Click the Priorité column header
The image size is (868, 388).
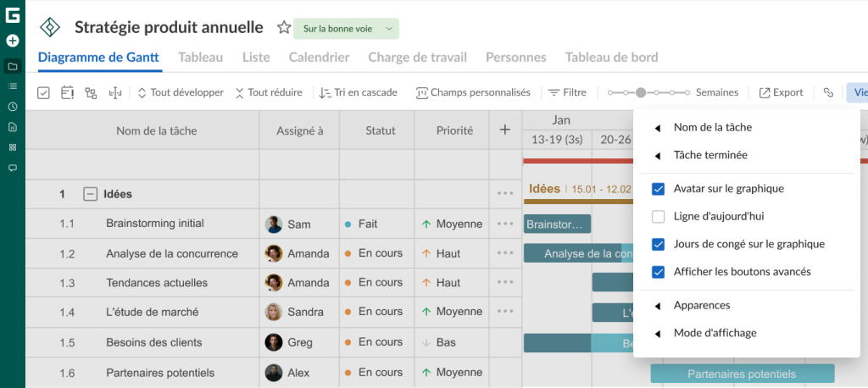454,130
